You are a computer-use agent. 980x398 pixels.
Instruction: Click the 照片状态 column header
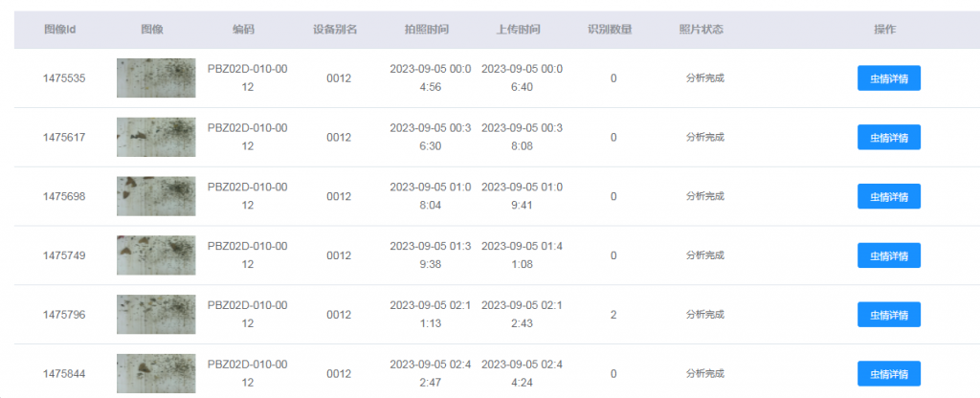tap(702, 30)
